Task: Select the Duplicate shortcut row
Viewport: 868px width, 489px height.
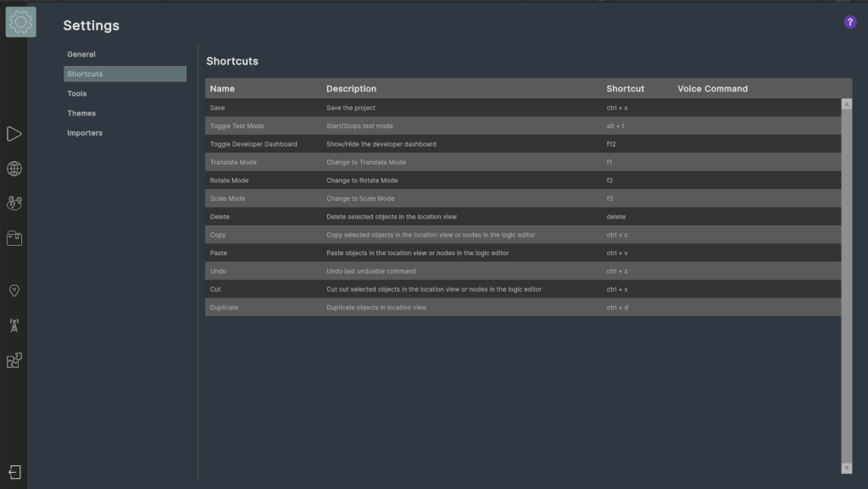Action: 522,308
